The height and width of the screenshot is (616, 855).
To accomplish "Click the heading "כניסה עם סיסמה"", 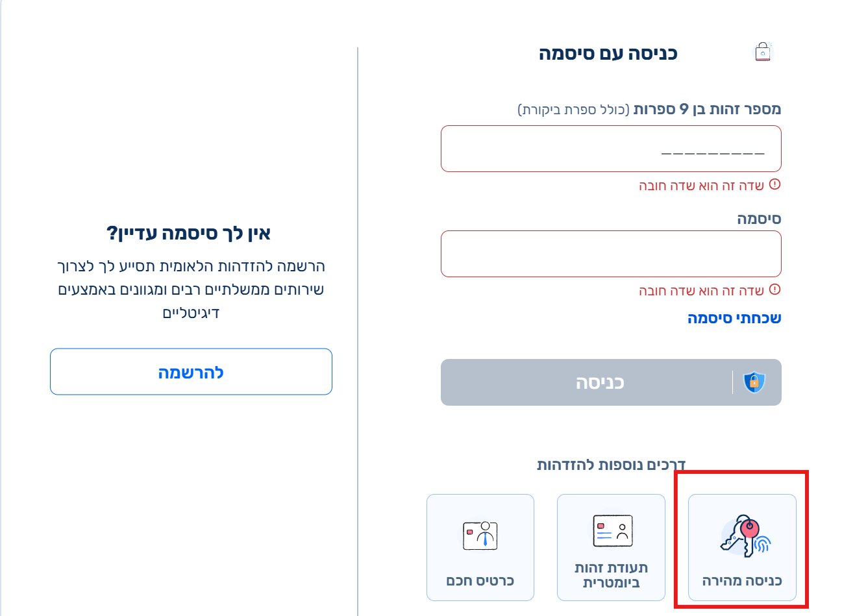I will pos(608,53).
